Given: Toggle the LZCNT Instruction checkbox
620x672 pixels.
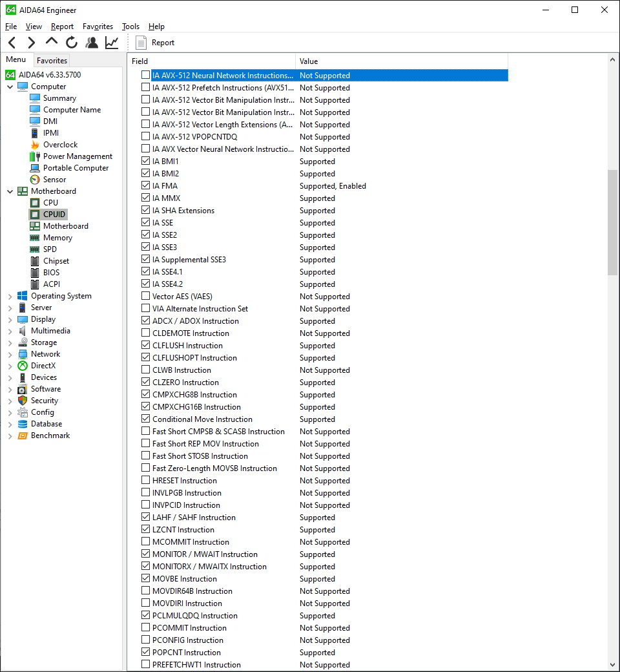Looking at the screenshot, I should [x=146, y=529].
